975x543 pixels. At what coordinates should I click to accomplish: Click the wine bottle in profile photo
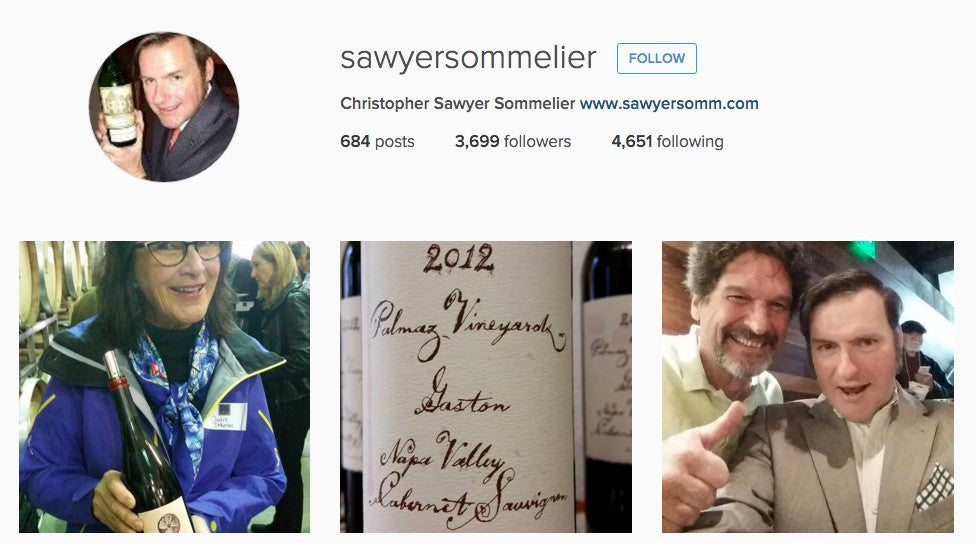[x=118, y=100]
